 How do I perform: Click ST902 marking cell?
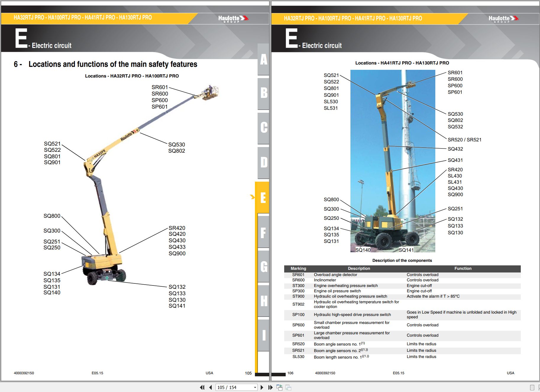(x=298, y=304)
